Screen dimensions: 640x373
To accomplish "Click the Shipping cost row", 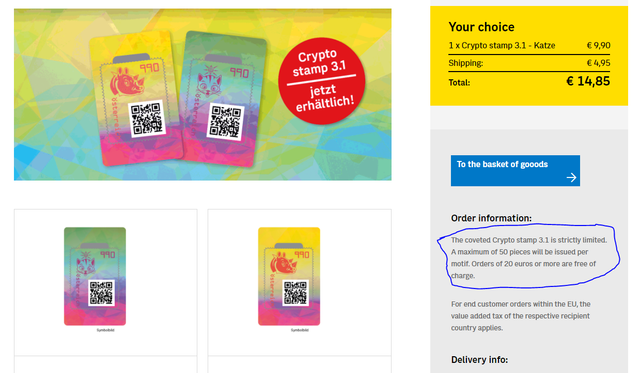I will pyautogui.click(x=529, y=63).
